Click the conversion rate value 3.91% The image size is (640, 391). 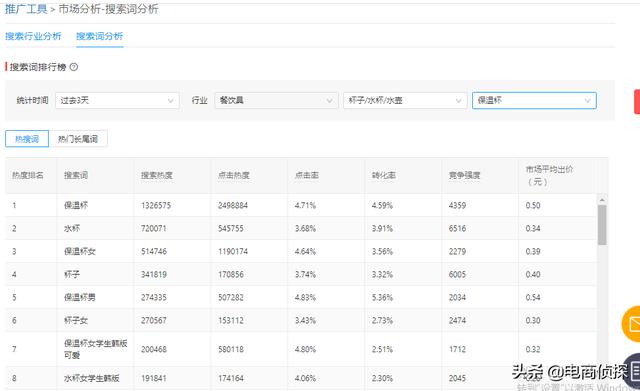(x=382, y=229)
